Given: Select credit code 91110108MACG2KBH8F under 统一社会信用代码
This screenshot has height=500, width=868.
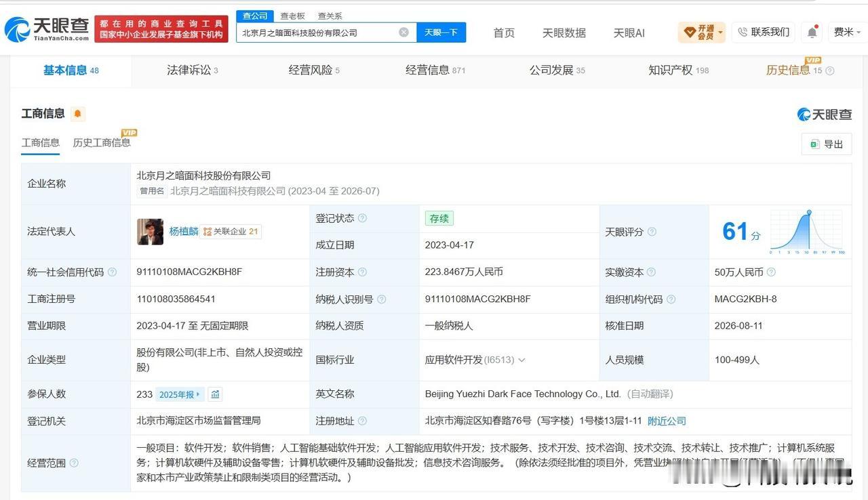Looking at the screenshot, I should [189, 272].
